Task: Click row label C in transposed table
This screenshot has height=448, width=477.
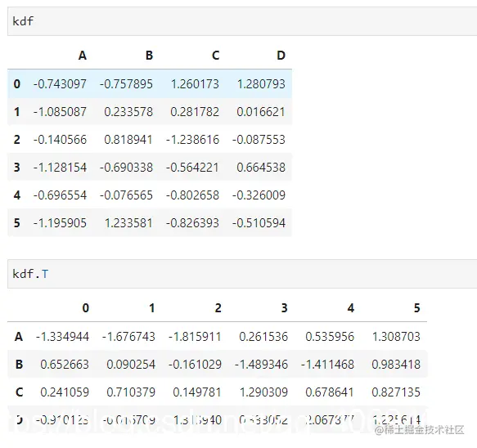Action: (x=19, y=392)
